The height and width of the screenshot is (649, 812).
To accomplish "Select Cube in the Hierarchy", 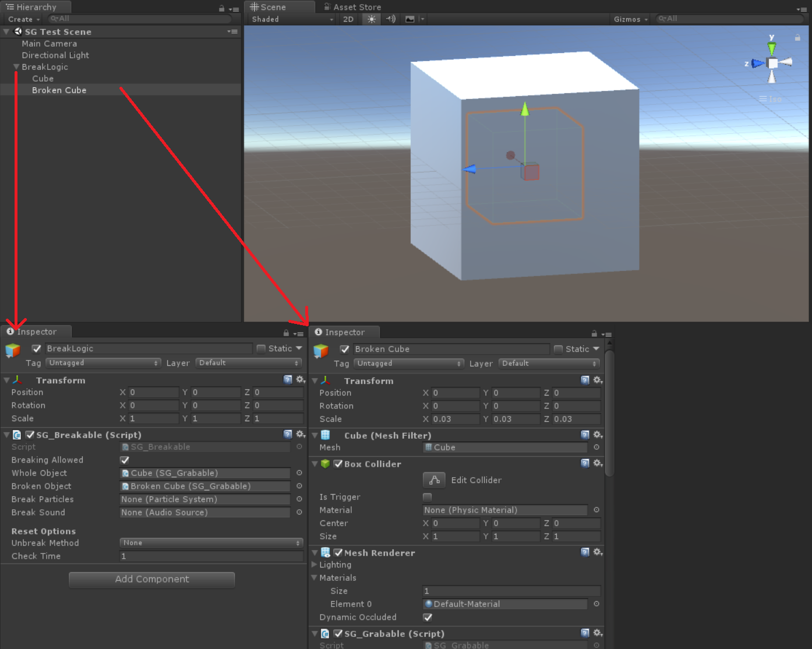I will [43, 79].
